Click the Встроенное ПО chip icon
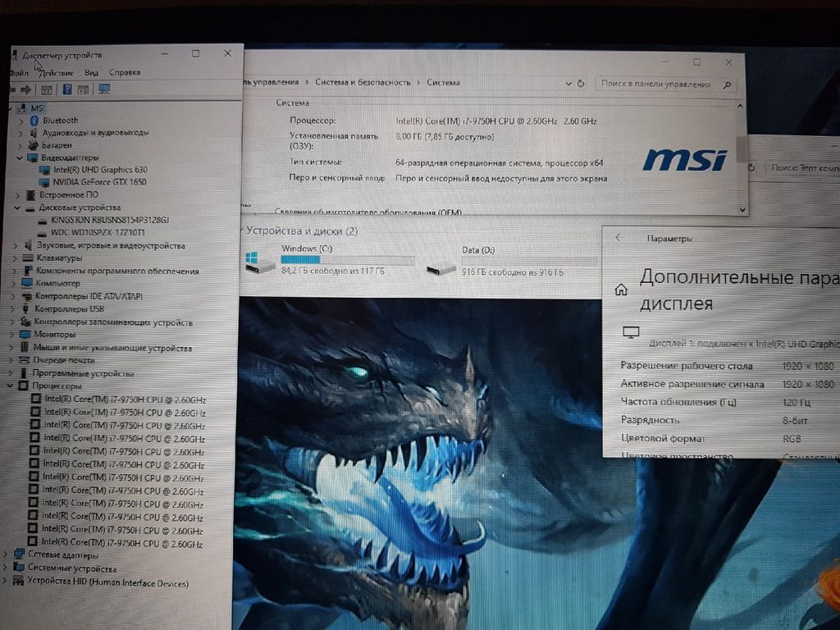This screenshot has height=630, width=840. 30,195
